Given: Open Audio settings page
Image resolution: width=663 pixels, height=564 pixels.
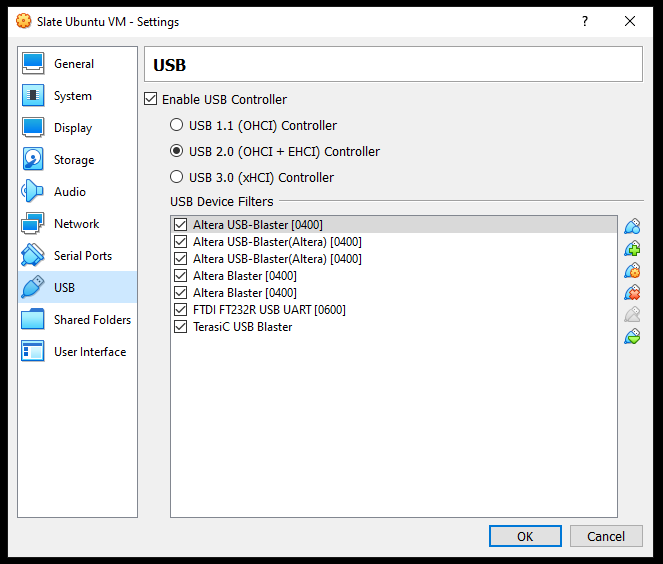Looking at the screenshot, I should (x=78, y=191).
